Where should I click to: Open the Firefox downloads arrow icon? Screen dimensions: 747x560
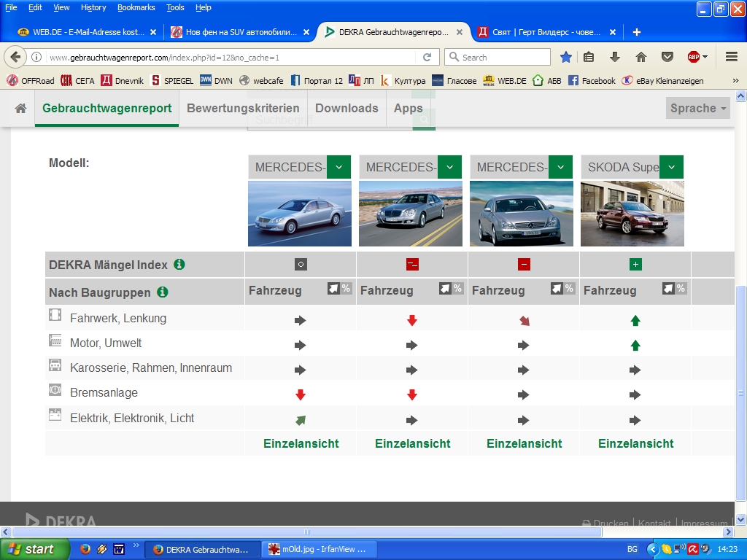click(x=615, y=57)
